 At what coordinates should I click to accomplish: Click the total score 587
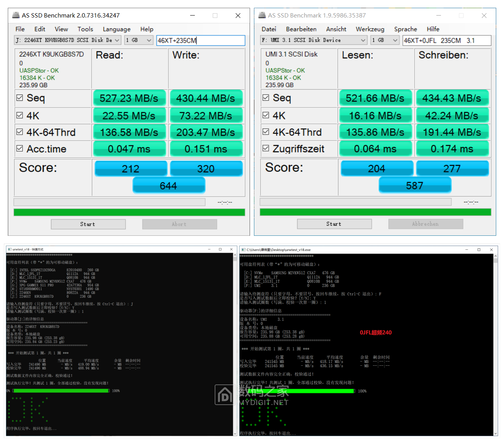click(x=415, y=185)
